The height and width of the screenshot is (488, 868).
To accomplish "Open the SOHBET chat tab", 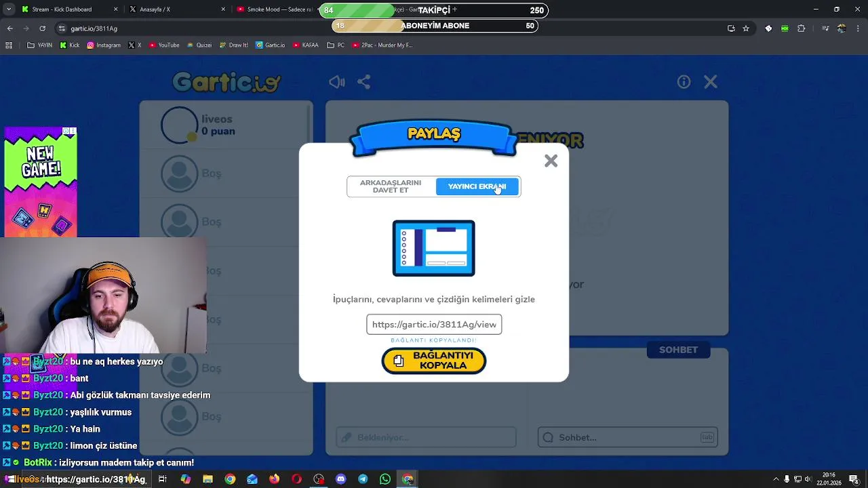I will [x=678, y=350].
